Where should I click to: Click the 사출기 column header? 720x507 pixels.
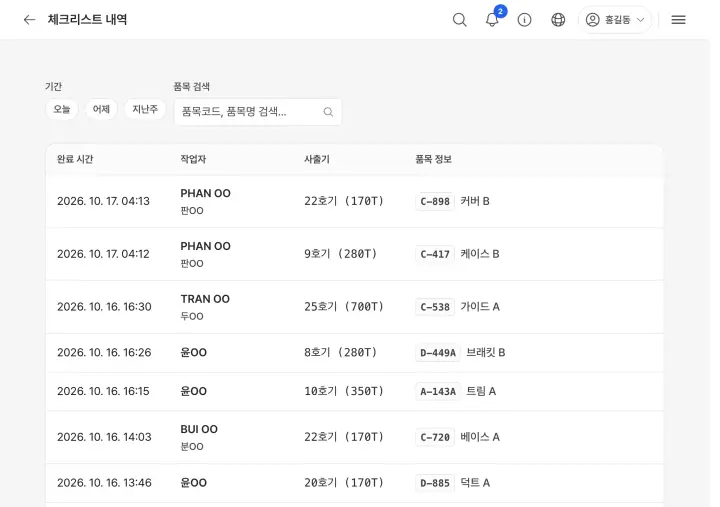tap(316, 159)
